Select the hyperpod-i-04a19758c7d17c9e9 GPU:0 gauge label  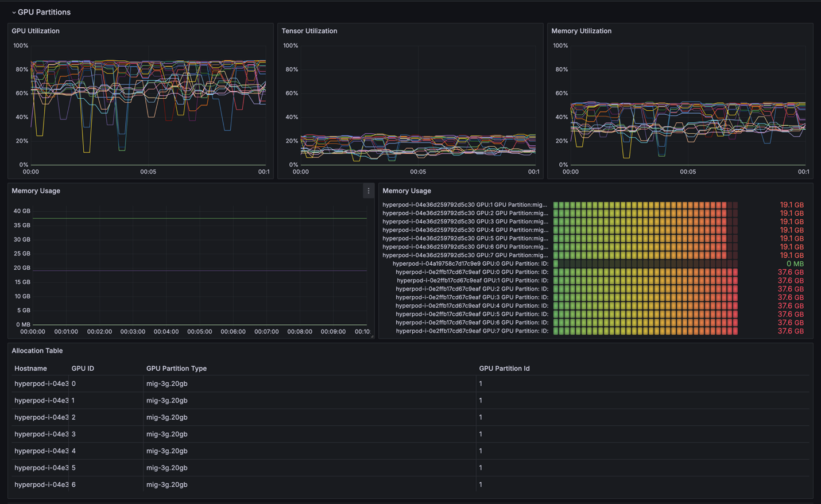[470, 264]
